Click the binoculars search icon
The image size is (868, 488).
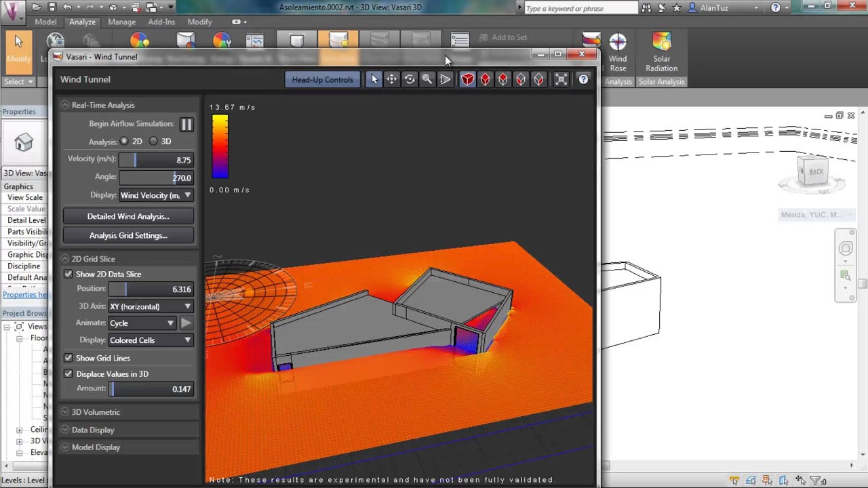646,8
